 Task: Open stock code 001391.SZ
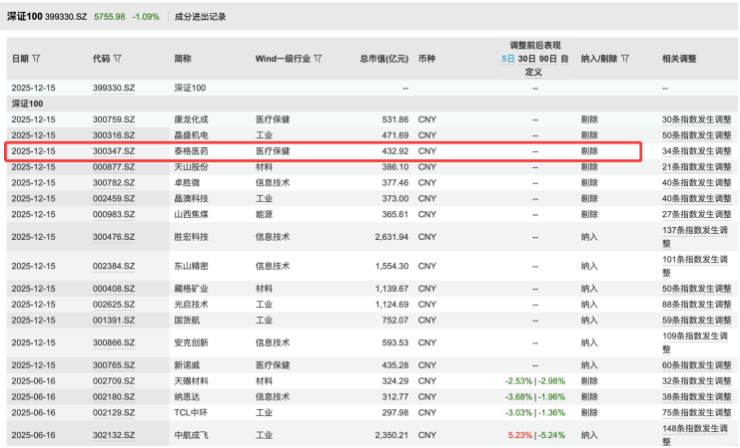coord(114,320)
